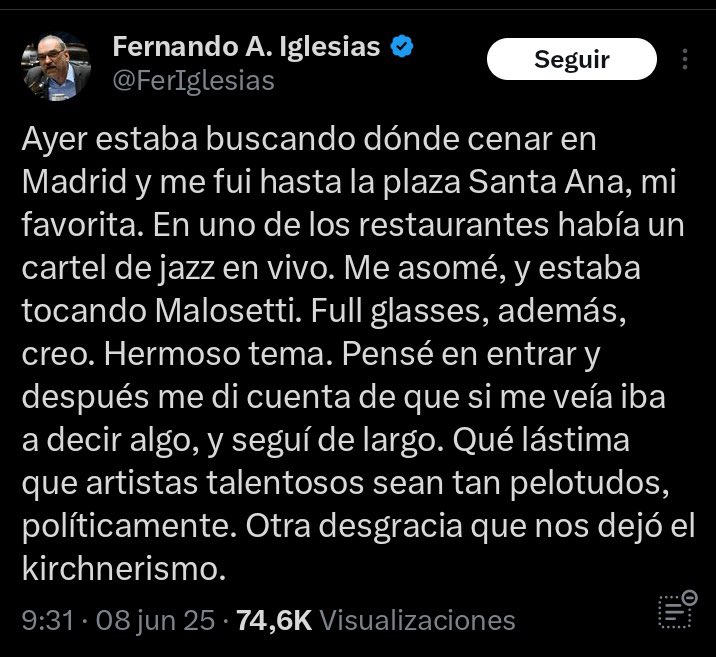The height and width of the screenshot is (657, 716).
Task: Click the display name Fernando A. Iglesias
Action: coord(246,47)
